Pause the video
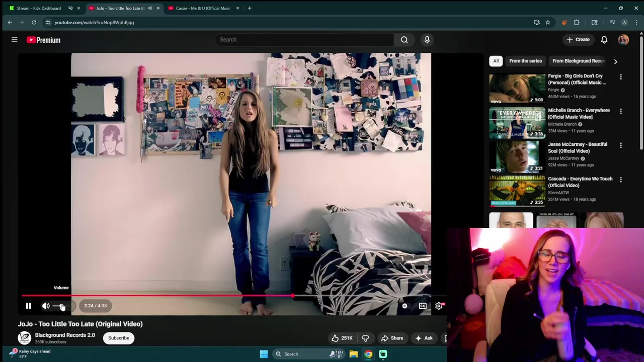Screen dimensions: 644x362 (29, 306)
